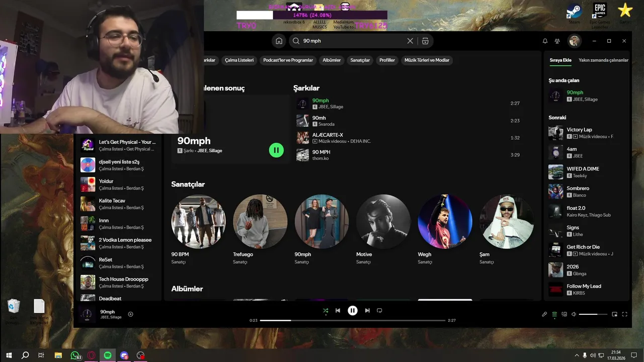Open the Sillage artist link under top result
The image size is (644, 362).
click(215, 151)
